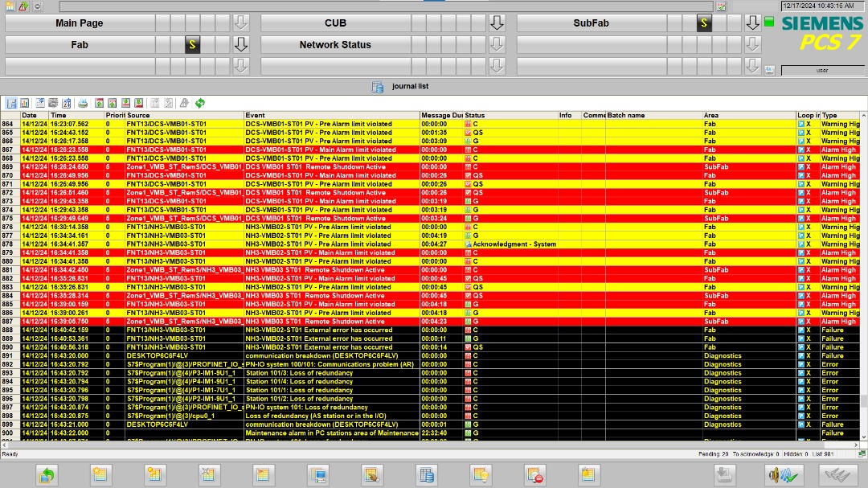Sort by the Type column header
This screenshot has height=488, width=868.
point(841,115)
